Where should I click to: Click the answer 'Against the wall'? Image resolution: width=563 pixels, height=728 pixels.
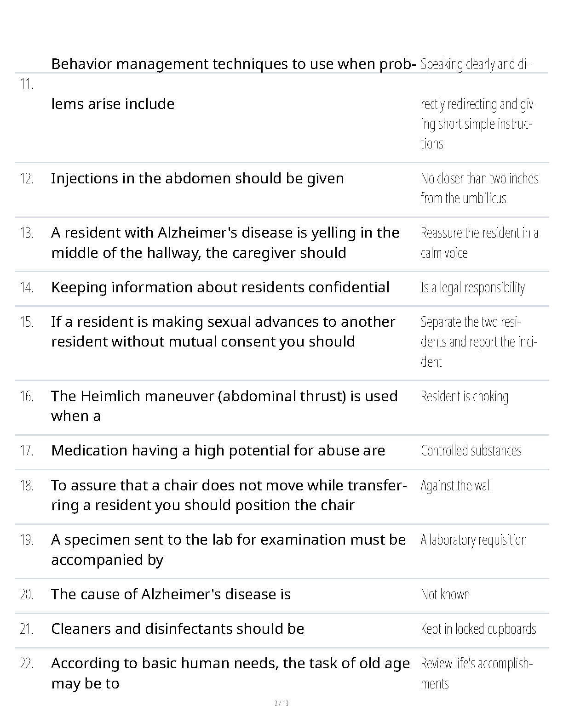point(456,485)
